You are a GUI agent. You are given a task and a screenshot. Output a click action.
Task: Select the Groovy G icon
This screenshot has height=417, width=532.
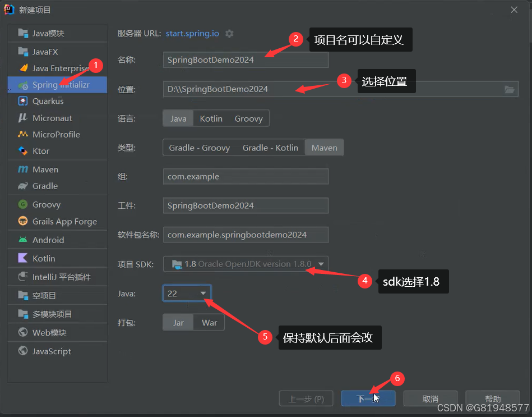23,204
